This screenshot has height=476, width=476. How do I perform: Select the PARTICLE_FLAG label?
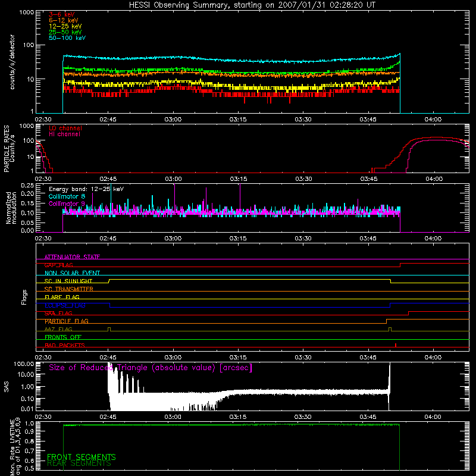click(x=67, y=321)
